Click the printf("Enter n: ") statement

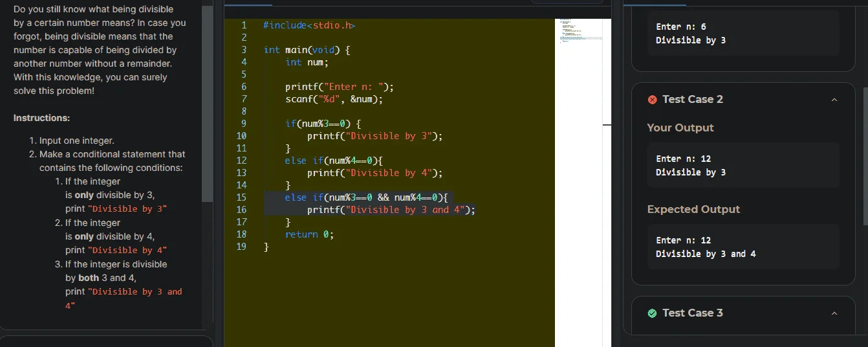pyautogui.click(x=339, y=87)
